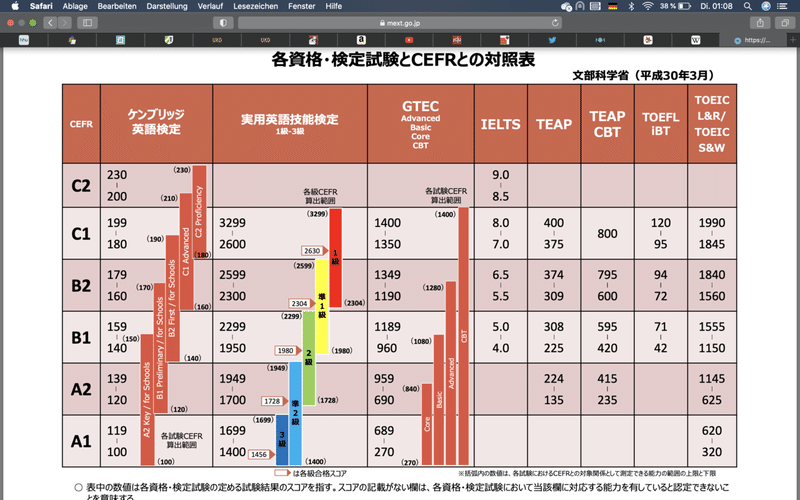800x500 pixels.
Task: Toggle the Safari sidebar button
Action: [87, 22]
